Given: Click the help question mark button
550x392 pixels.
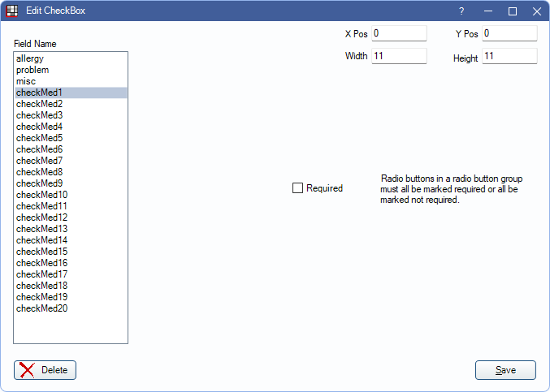Looking at the screenshot, I should [x=461, y=11].
